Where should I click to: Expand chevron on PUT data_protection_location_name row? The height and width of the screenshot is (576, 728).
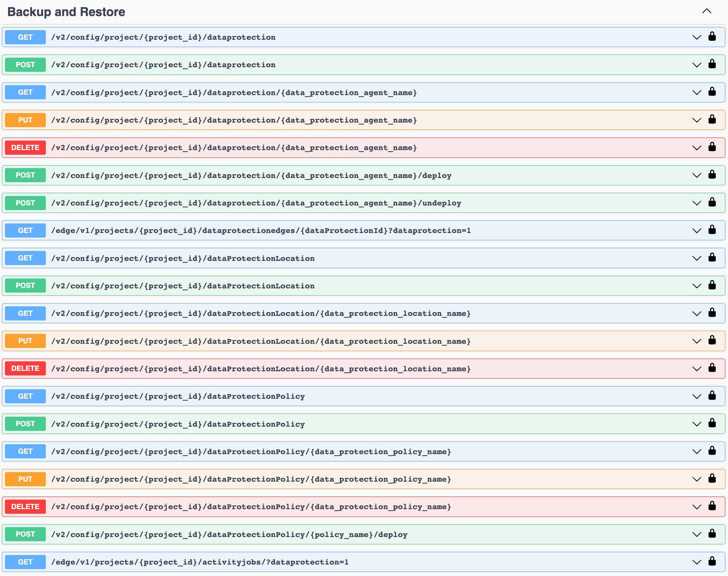click(x=697, y=341)
